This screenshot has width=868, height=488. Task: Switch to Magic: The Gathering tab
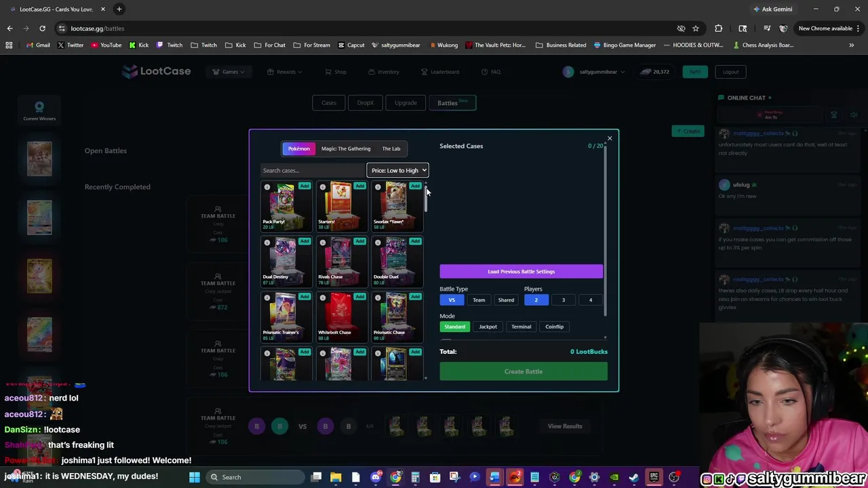coord(346,148)
